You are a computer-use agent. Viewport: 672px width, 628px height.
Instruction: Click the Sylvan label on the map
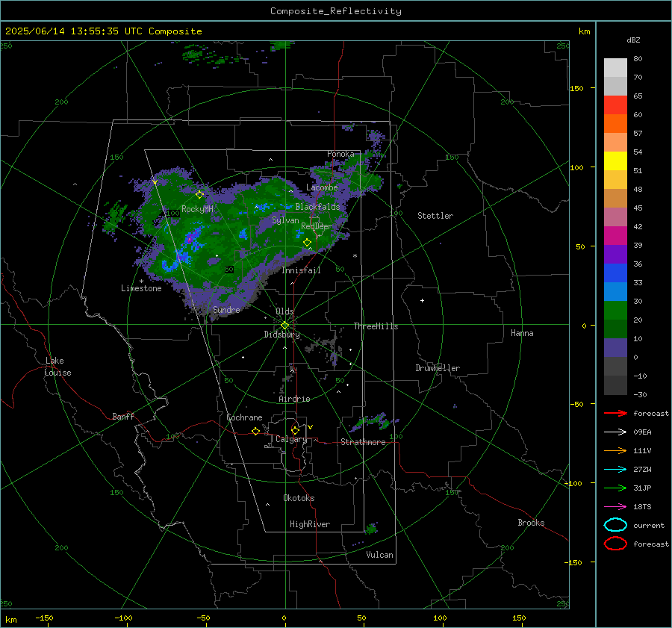click(x=285, y=220)
